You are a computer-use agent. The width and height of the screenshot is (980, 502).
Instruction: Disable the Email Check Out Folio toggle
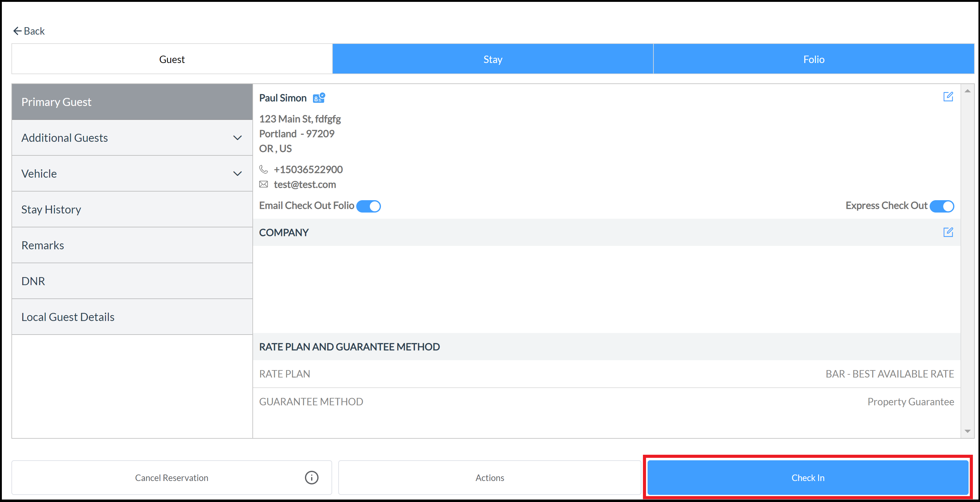click(368, 206)
